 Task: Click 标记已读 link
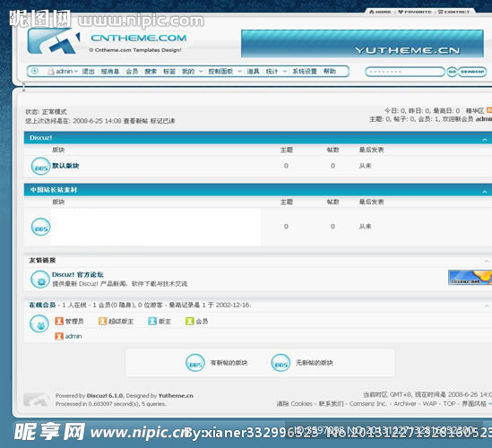162,121
